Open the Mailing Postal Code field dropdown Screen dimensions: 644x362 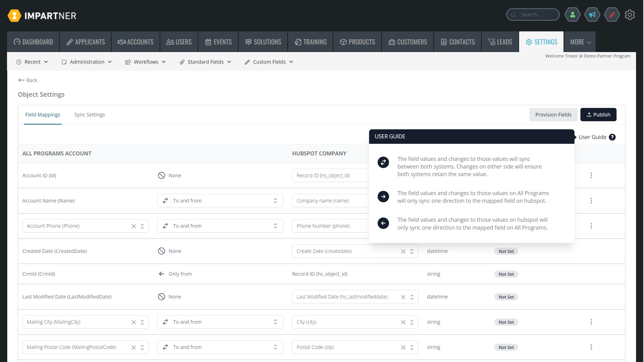[142, 348]
